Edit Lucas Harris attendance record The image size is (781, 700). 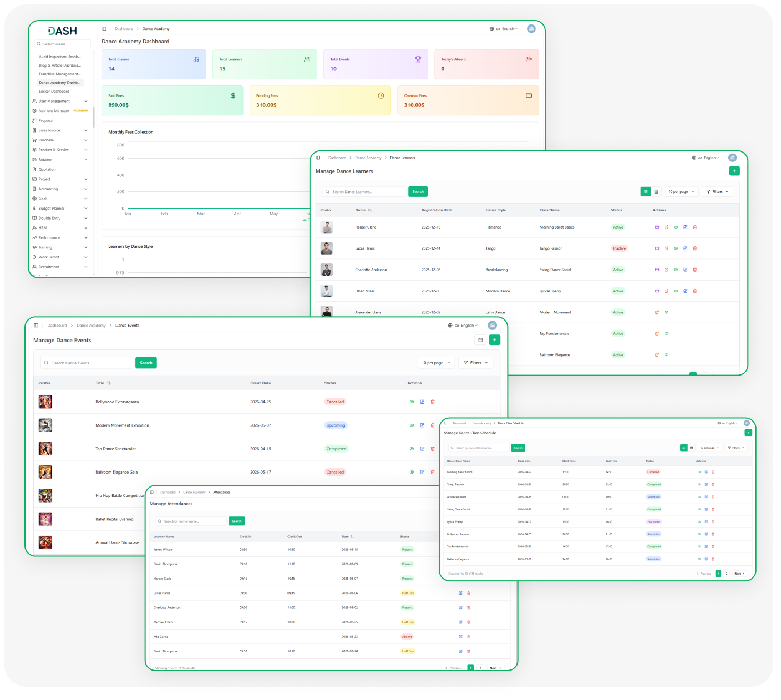coord(460,593)
